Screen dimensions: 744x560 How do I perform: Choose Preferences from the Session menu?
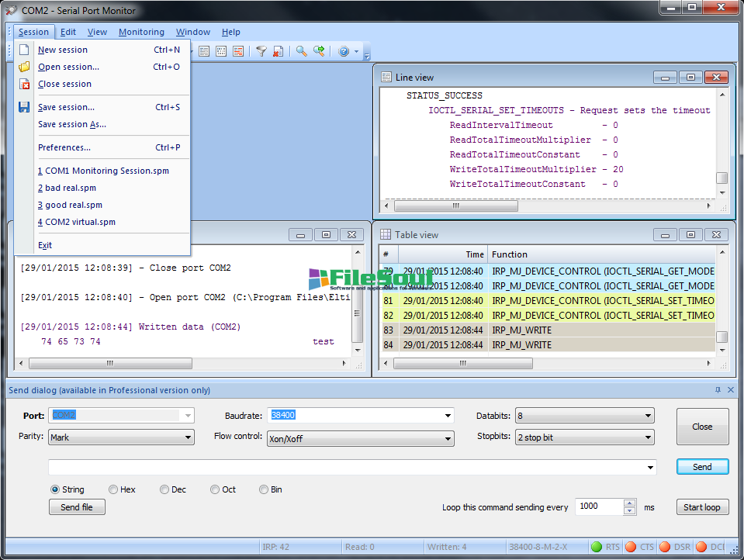pyautogui.click(x=64, y=147)
